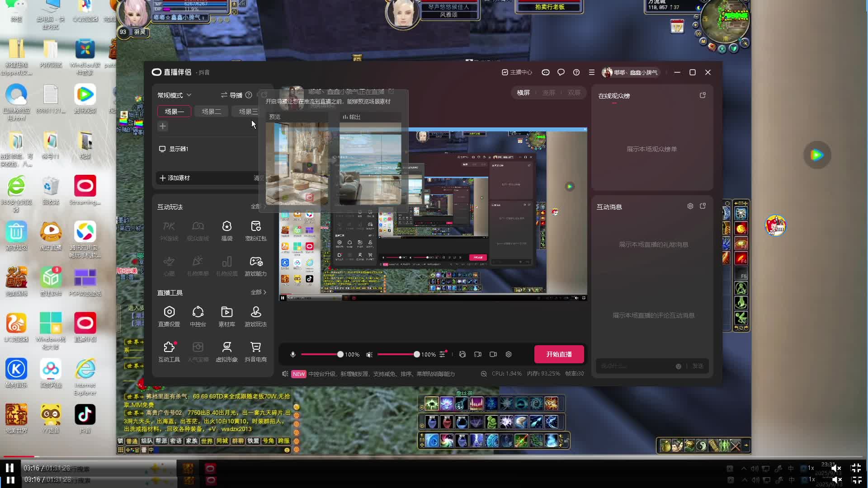Toggle 导播 director mode switch

point(231,95)
